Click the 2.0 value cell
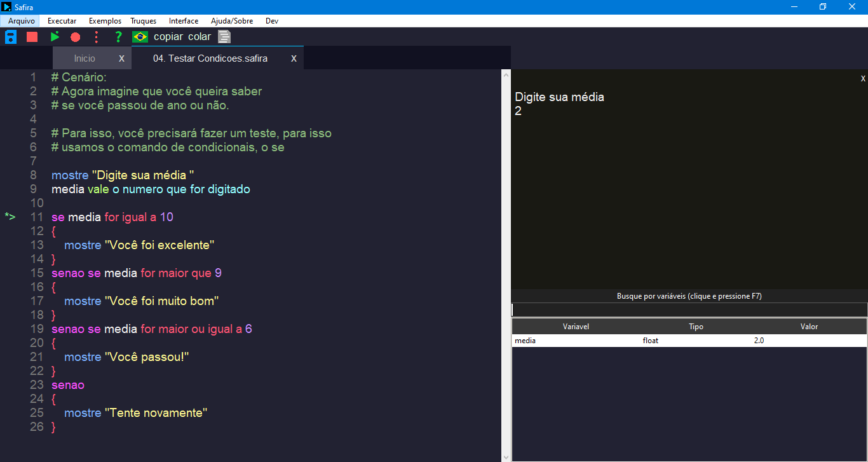The width and height of the screenshot is (868, 462). (x=759, y=341)
